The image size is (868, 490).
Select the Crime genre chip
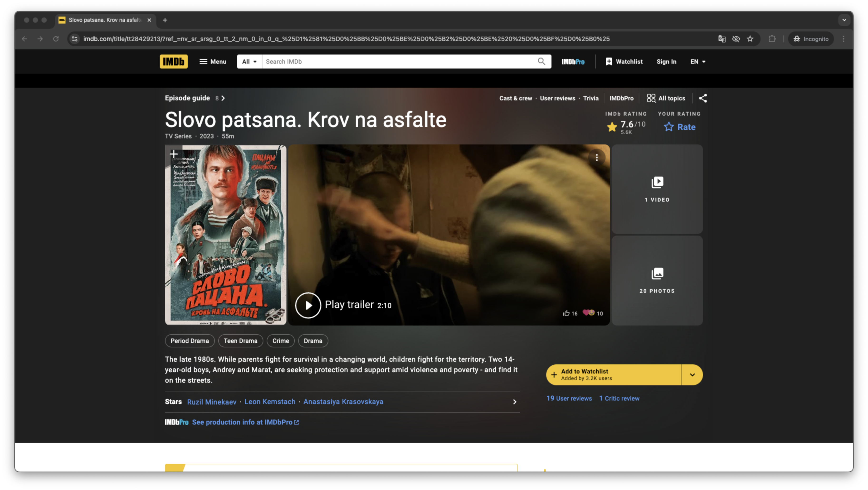pyautogui.click(x=280, y=341)
